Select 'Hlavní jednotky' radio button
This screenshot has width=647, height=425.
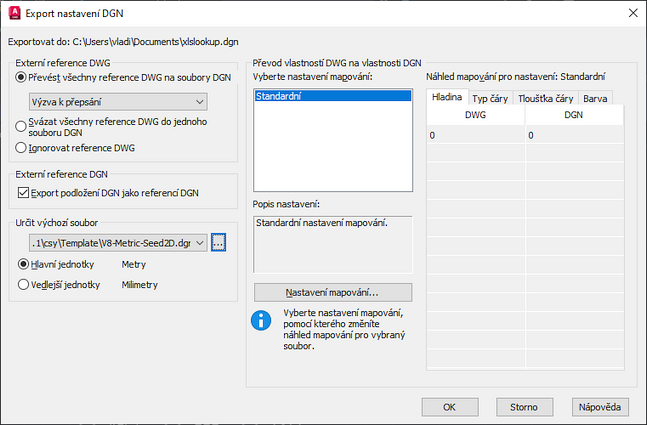(25, 265)
